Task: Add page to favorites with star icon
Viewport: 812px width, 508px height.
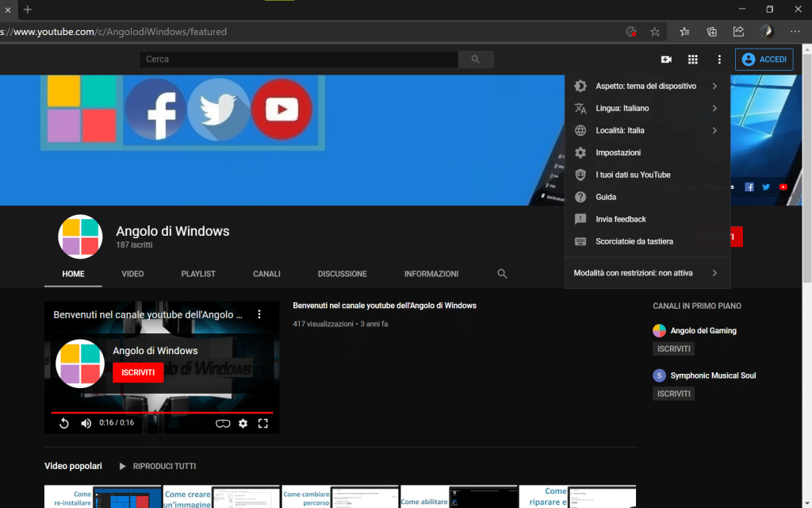Action: coord(655,32)
